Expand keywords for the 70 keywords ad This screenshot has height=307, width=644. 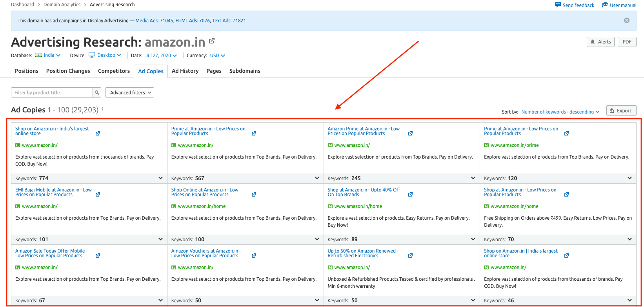click(629, 239)
